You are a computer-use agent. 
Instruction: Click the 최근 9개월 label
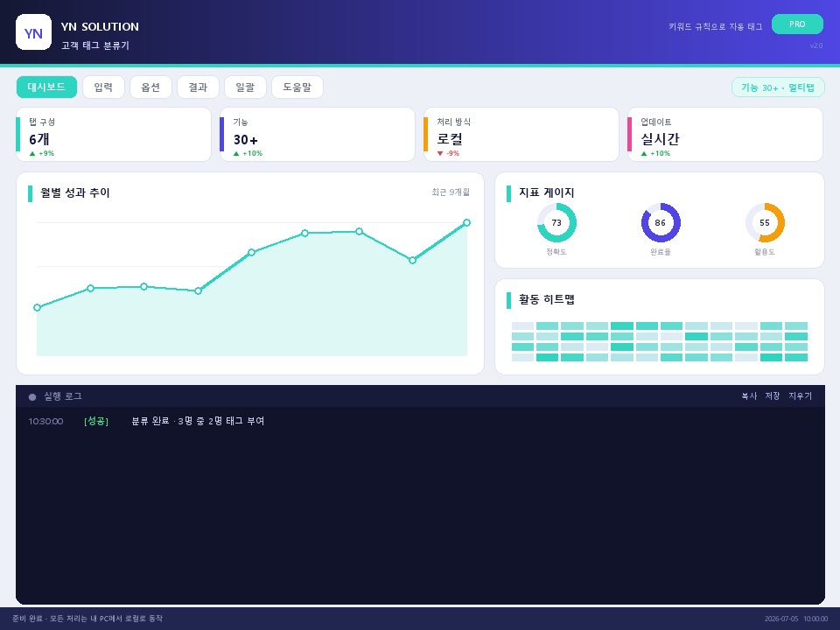[x=451, y=192]
